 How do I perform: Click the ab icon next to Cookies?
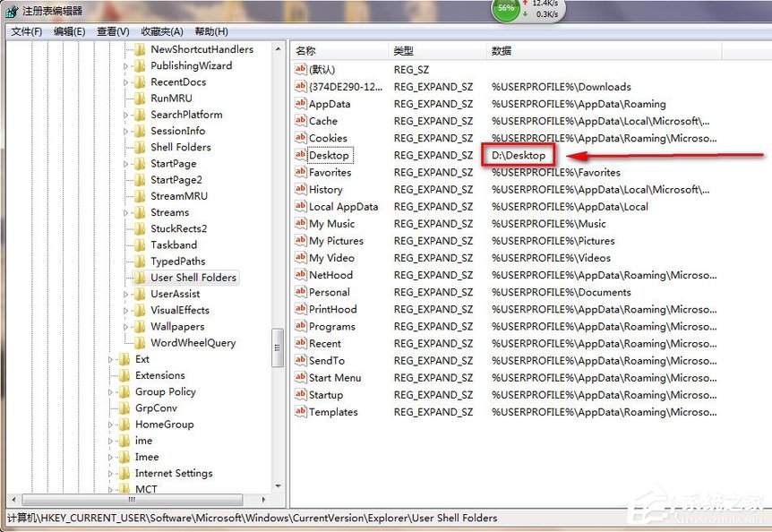[x=300, y=138]
